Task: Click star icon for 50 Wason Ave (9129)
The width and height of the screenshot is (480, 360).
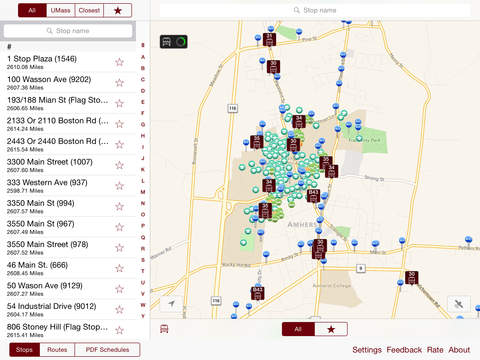Action: pos(119,289)
